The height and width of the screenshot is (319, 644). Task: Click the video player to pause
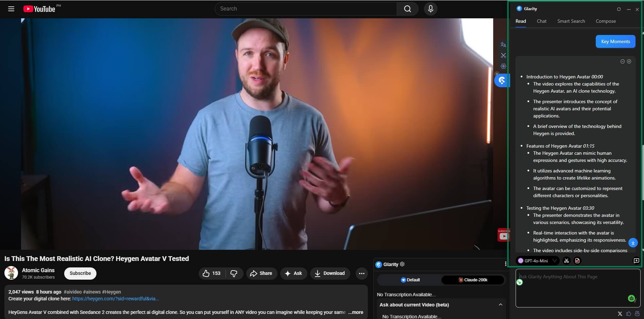tap(257, 134)
